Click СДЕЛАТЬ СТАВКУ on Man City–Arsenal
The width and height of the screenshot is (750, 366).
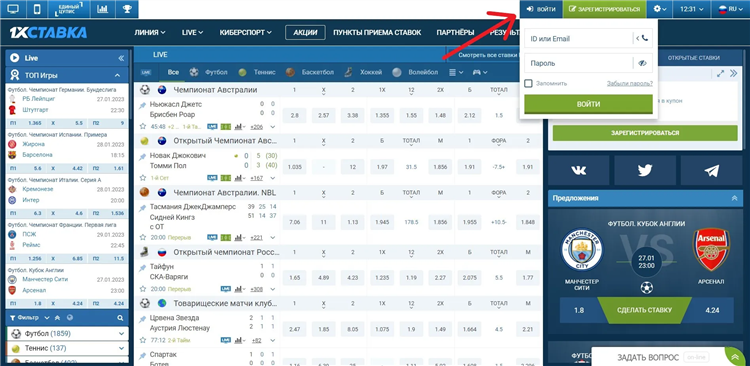pyautogui.click(x=644, y=310)
